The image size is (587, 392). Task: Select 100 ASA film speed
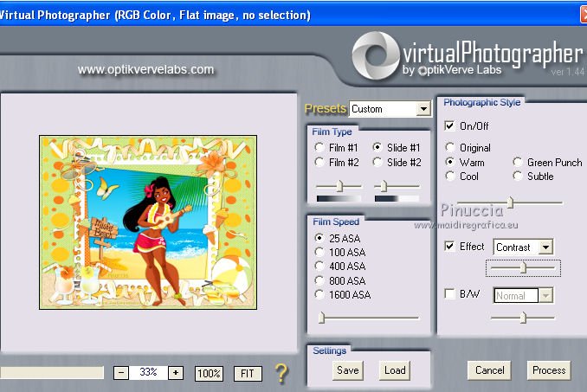coord(319,252)
